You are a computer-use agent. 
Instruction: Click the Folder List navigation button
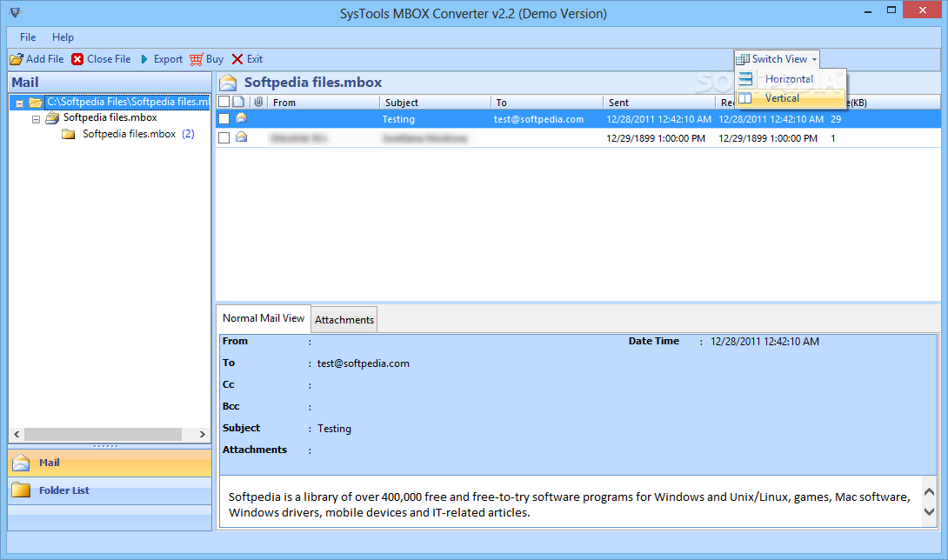click(110, 490)
